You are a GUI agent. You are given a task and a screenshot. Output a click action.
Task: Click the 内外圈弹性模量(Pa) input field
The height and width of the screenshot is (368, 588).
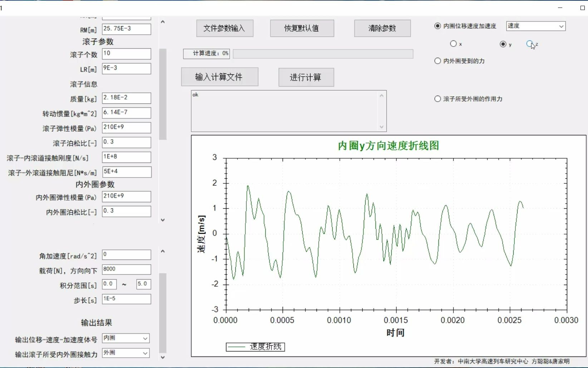click(127, 197)
